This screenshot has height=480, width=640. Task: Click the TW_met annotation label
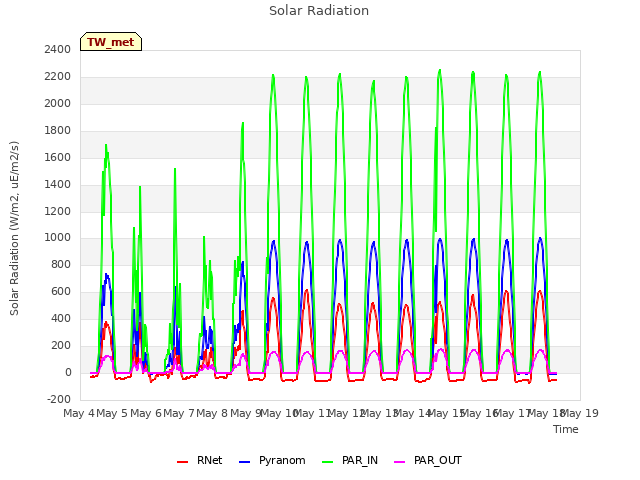click(111, 42)
